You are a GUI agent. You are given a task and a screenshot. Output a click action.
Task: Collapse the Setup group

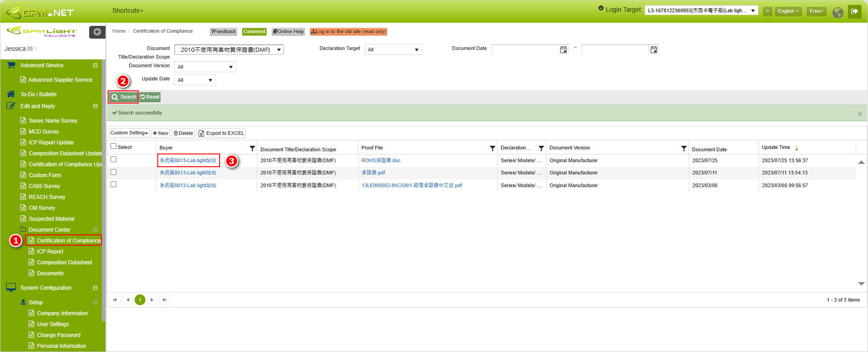[95, 302]
